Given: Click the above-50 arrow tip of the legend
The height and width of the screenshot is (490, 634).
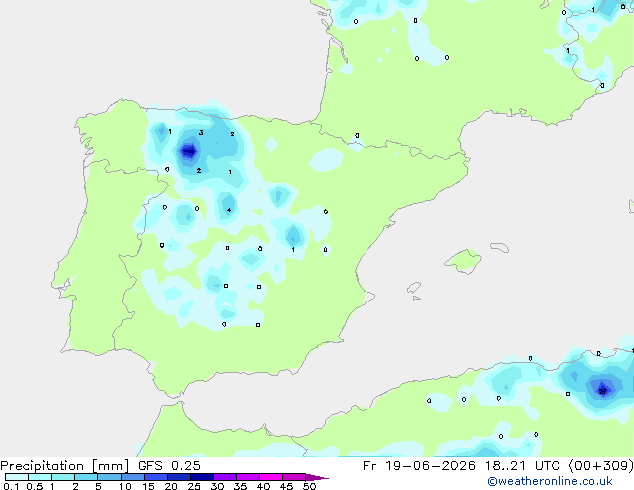Looking at the screenshot, I should point(317,477).
